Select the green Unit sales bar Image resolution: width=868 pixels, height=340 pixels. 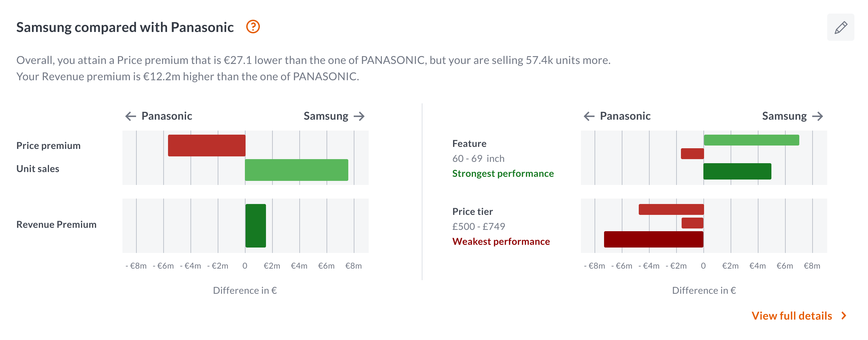coord(296,170)
